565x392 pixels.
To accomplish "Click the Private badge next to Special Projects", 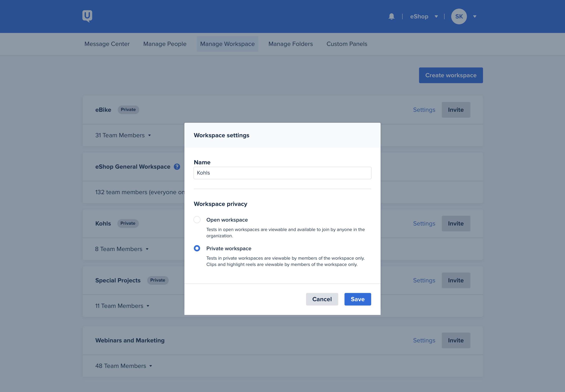I will coord(158,280).
